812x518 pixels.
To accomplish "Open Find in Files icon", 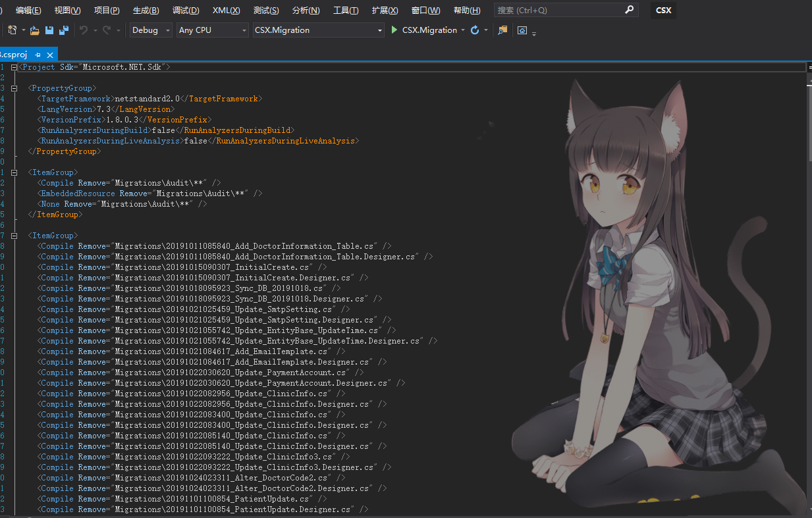I will [502, 30].
